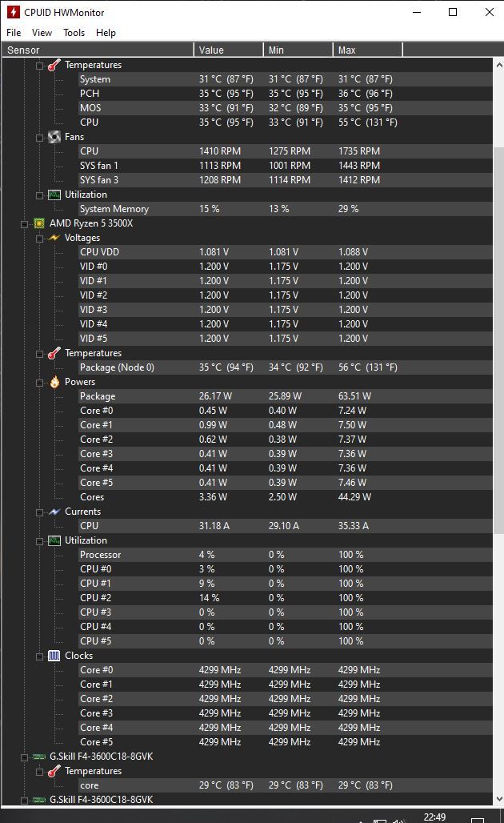Click the vertical scrollbar thumb

click(498, 339)
